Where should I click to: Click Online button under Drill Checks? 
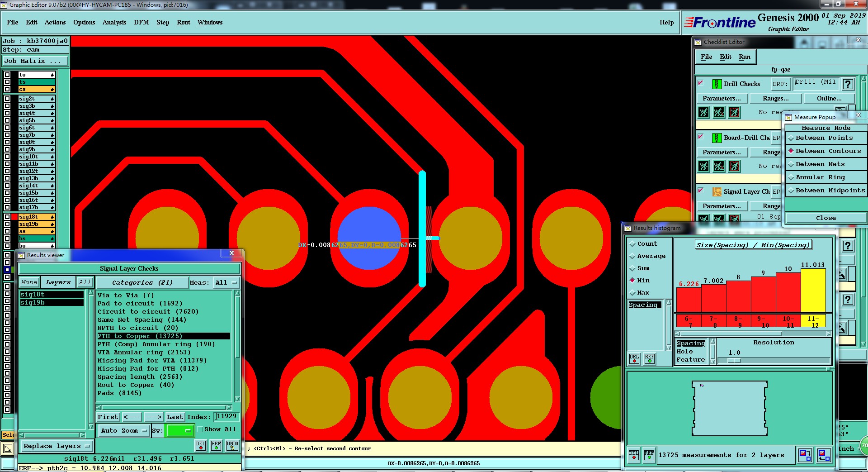(x=829, y=99)
